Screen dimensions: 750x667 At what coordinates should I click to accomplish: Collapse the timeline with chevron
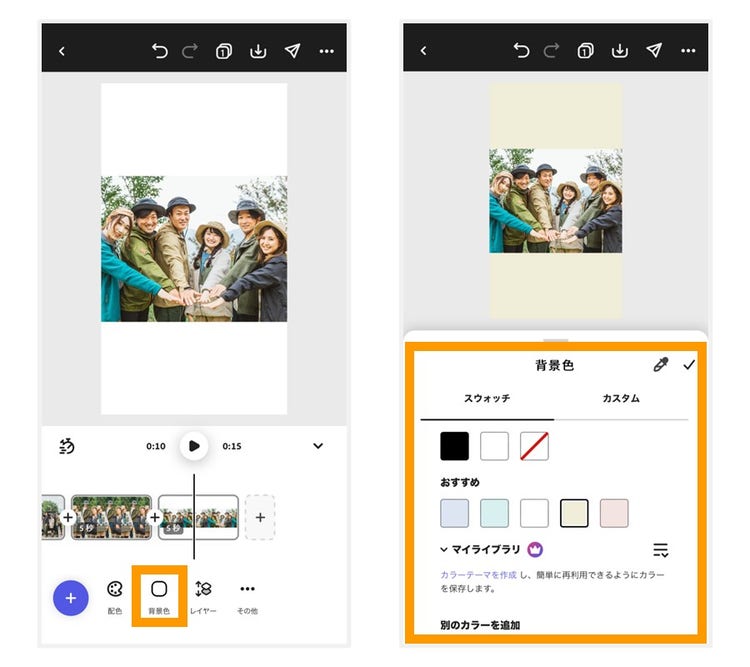[x=318, y=446]
